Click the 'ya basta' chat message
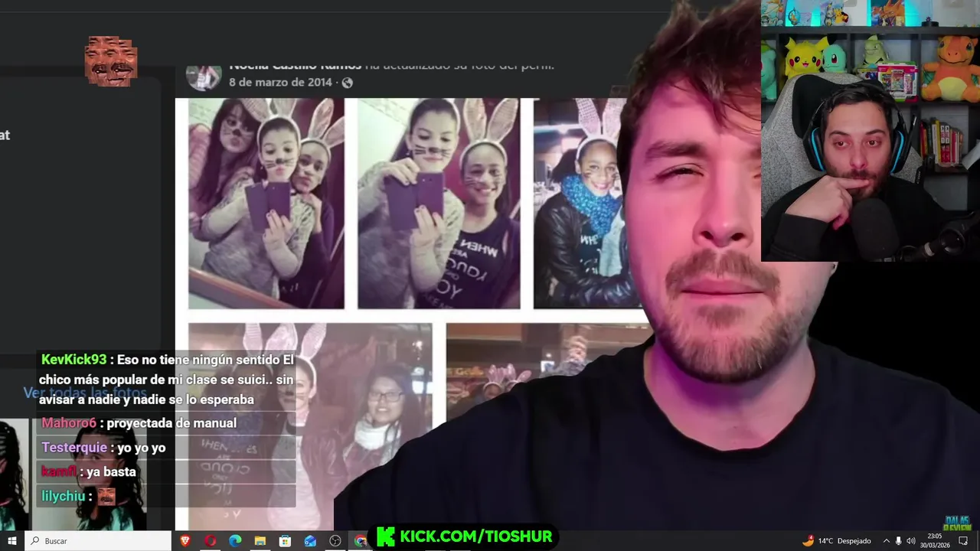The width and height of the screenshot is (980, 551). pyautogui.click(x=111, y=472)
